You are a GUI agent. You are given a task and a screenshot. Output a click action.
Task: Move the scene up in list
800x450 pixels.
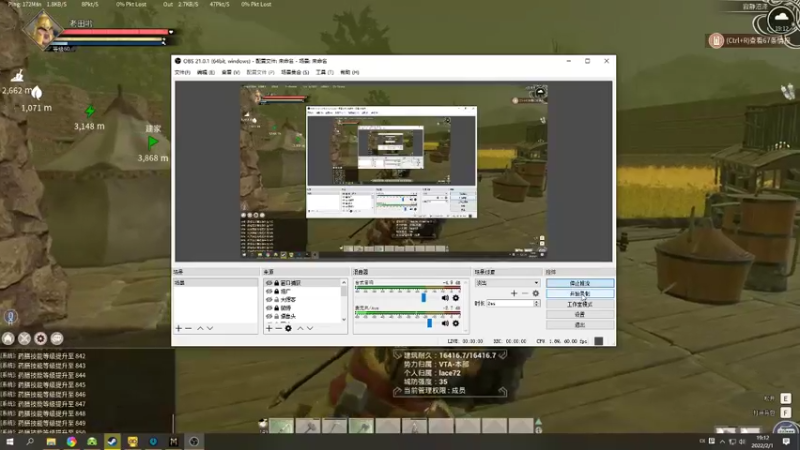click(x=200, y=329)
